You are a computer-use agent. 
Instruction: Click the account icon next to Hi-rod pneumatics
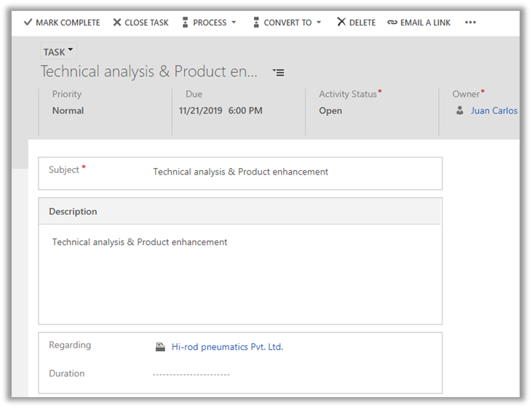click(160, 347)
